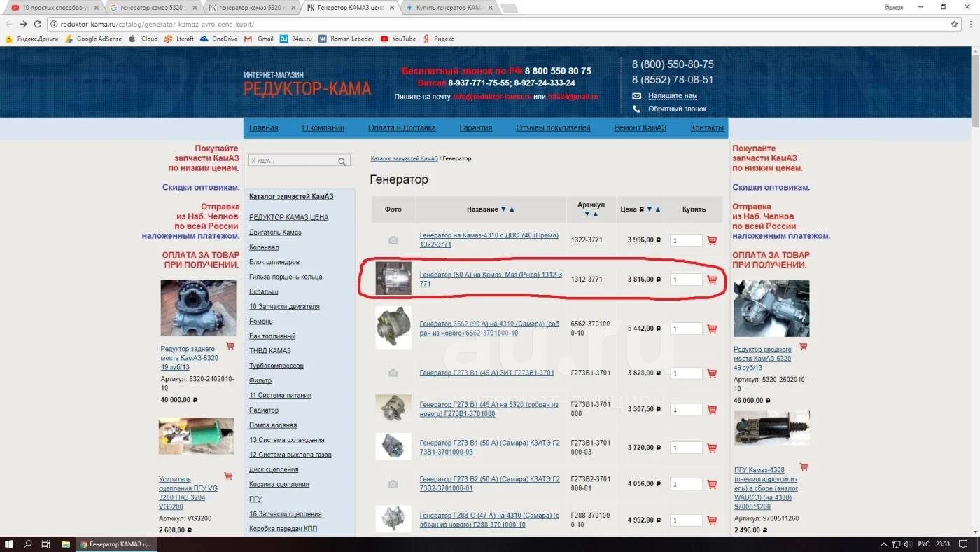Open the Корзина сцепления category

279,485
